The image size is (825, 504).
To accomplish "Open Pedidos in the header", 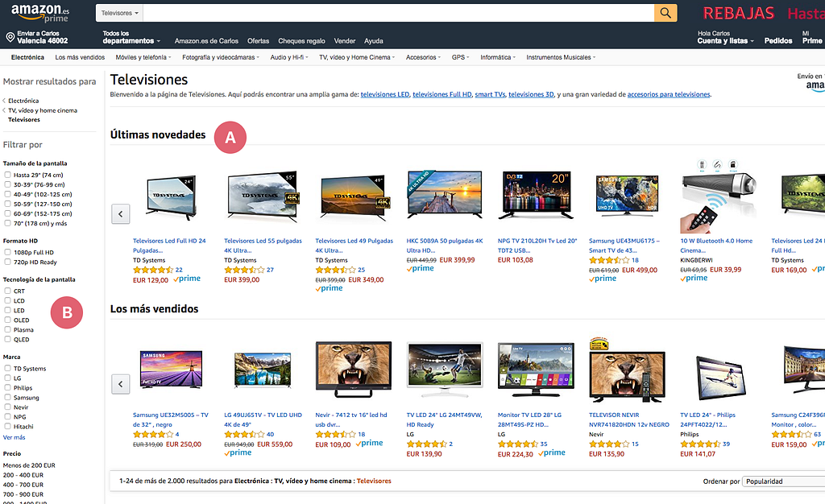I will point(778,40).
